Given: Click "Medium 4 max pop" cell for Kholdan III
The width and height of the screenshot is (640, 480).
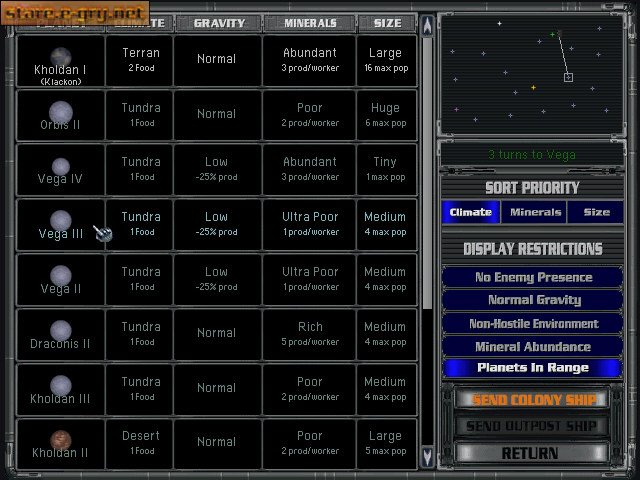Looking at the screenshot, I should coord(386,389).
